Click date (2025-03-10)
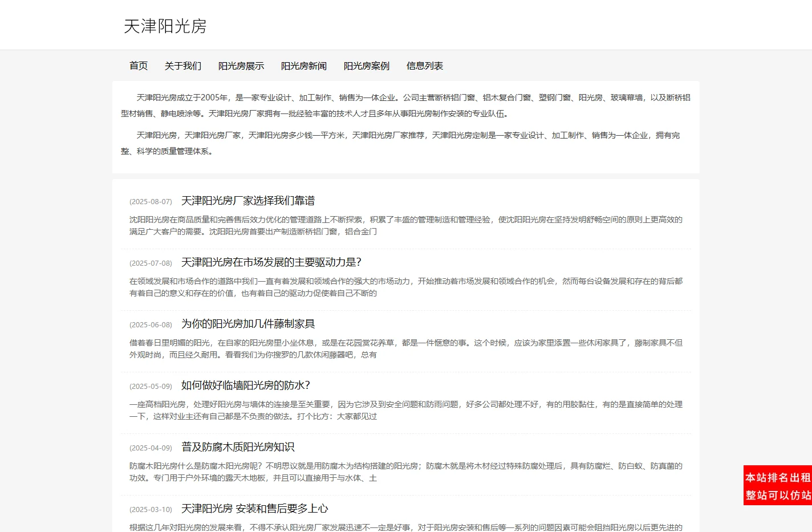Viewport: 812px width, 532px height. point(151,510)
